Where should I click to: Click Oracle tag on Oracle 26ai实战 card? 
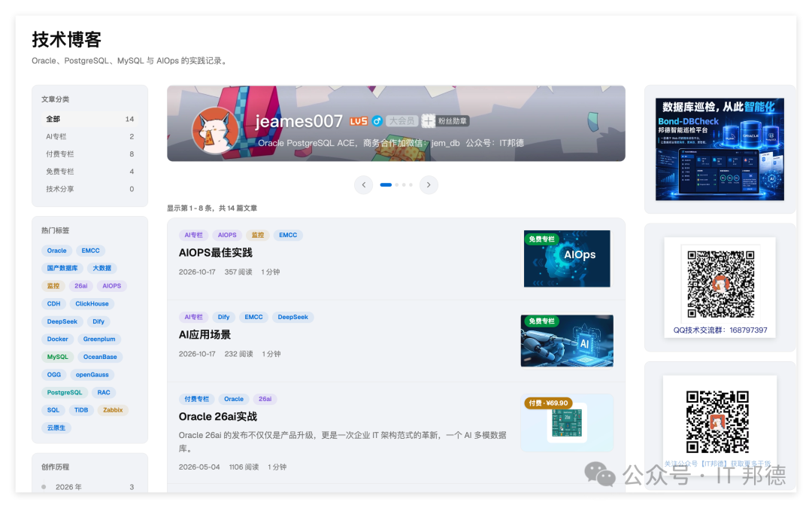(234, 399)
